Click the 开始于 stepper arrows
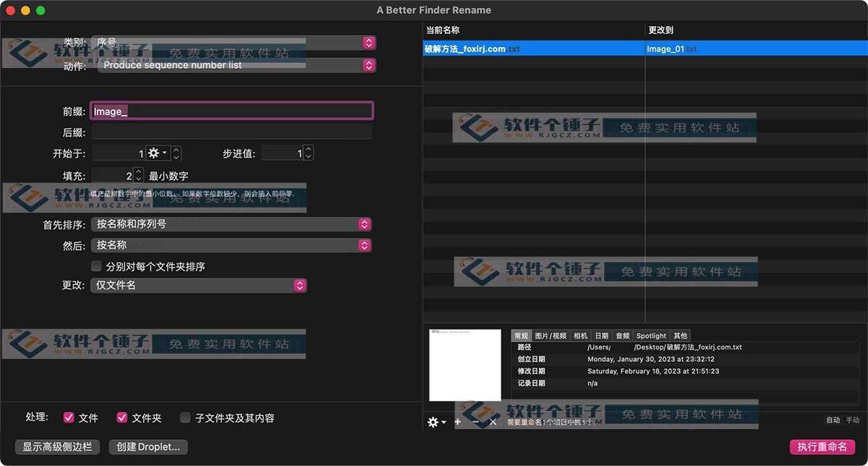 [176, 153]
